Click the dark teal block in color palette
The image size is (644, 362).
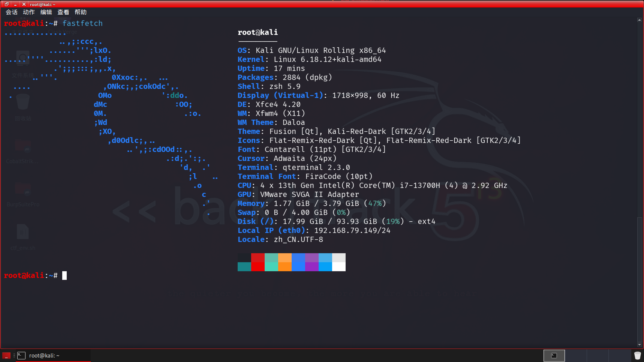pos(244,267)
